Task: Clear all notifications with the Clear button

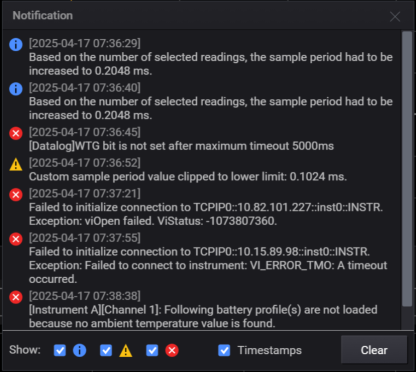Action: (x=374, y=350)
